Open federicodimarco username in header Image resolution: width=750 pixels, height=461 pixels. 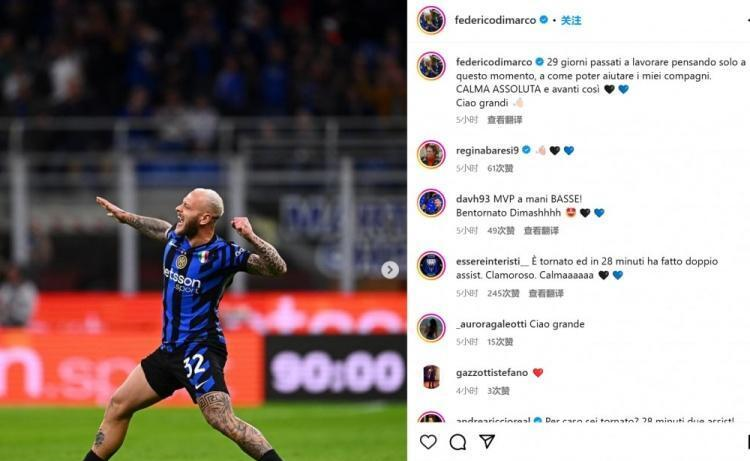tap(495, 20)
